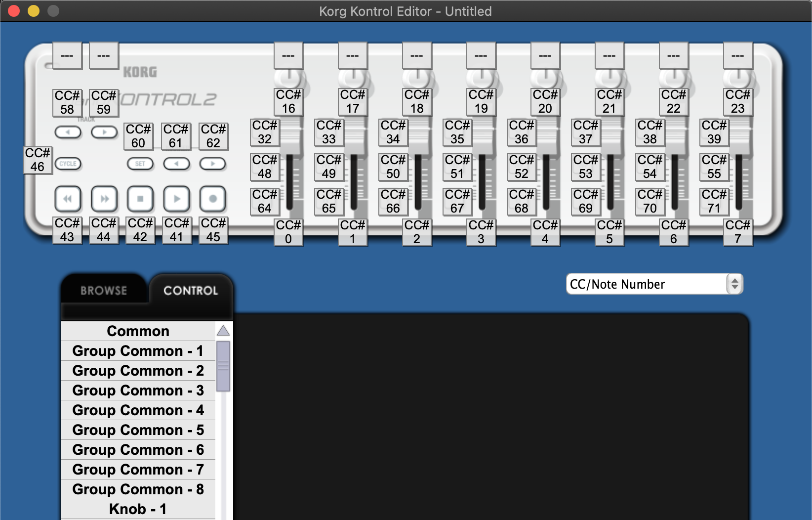Select the CC# 71 record button label
This screenshot has height=520, width=812.
(x=714, y=202)
